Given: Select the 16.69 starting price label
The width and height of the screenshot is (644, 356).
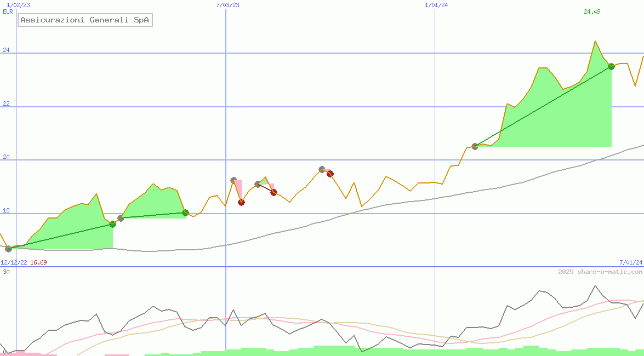Looking at the screenshot, I should (x=38, y=262).
